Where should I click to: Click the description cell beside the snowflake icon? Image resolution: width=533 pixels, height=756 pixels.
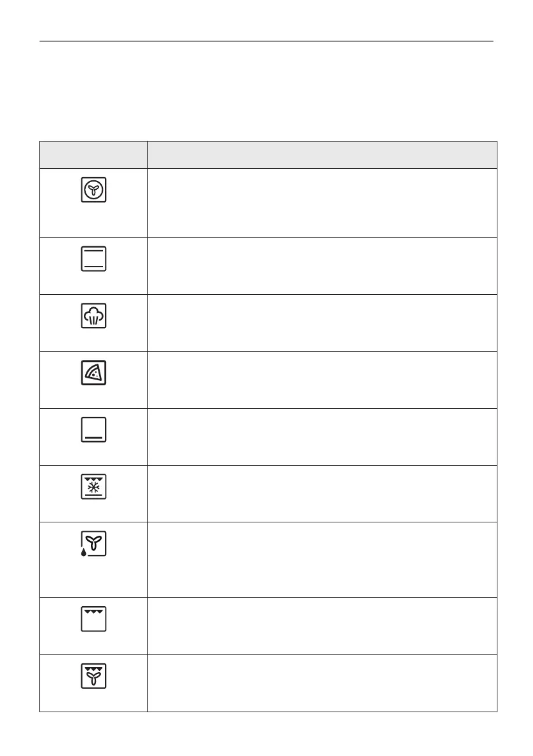coord(321,494)
